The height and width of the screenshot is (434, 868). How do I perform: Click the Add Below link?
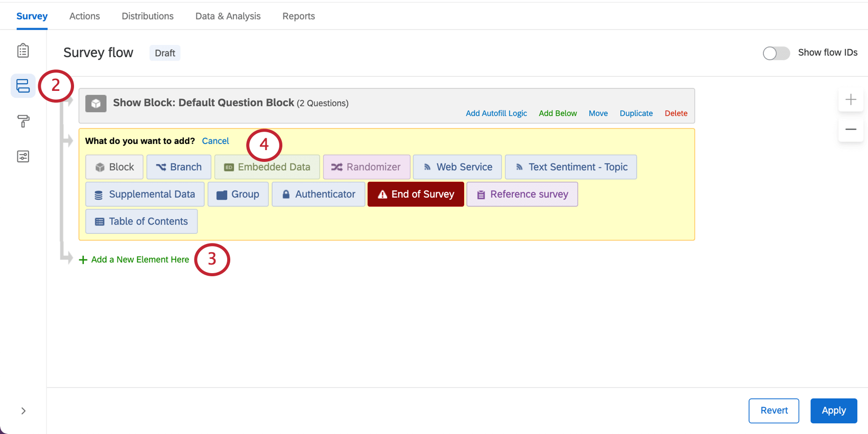coord(558,113)
